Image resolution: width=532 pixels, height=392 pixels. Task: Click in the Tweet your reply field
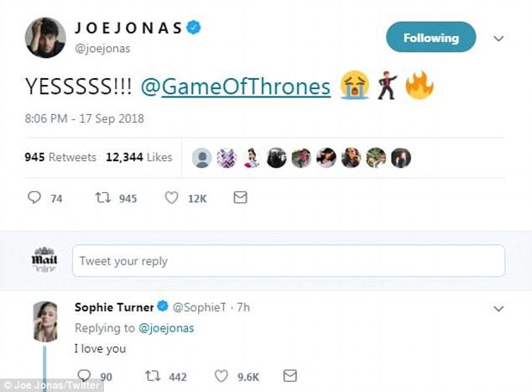pos(289,261)
